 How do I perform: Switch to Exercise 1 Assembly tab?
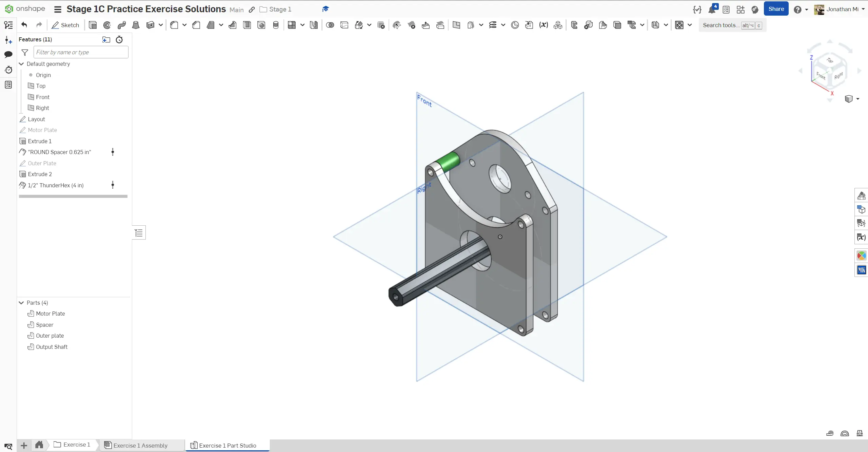click(x=140, y=445)
